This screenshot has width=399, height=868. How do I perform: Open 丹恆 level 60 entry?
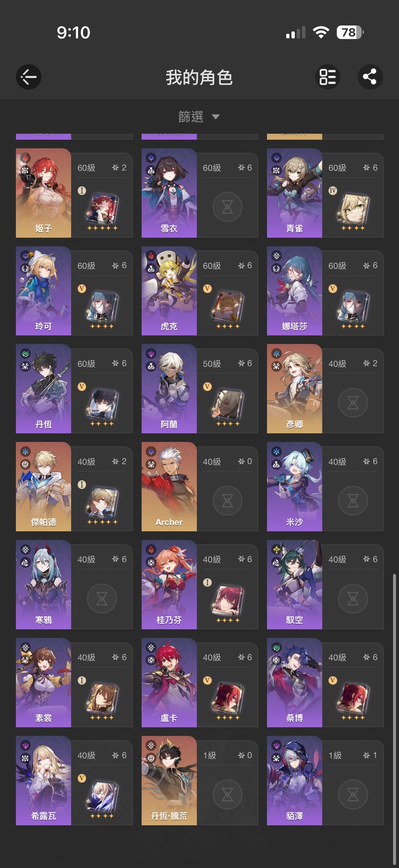click(74, 389)
